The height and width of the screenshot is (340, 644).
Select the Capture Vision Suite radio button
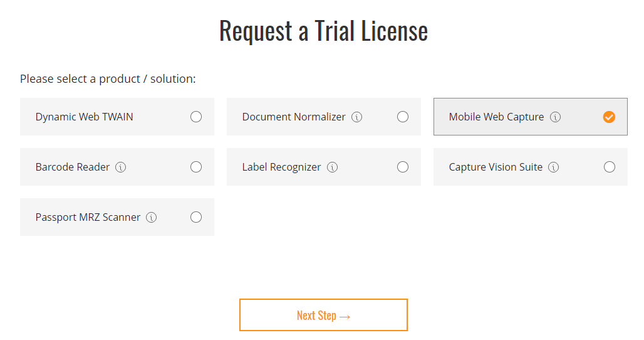click(x=610, y=167)
